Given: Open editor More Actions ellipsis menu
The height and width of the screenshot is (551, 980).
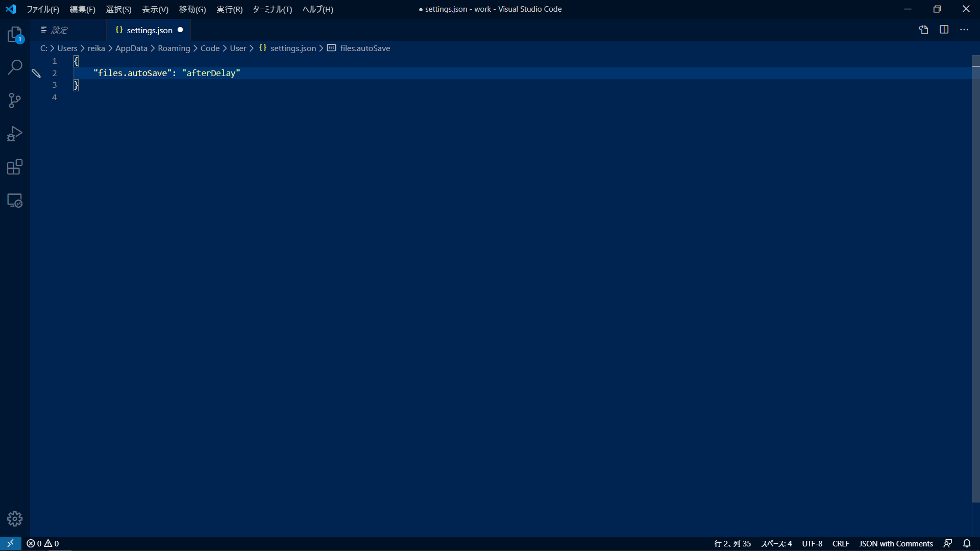Looking at the screenshot, I should click(964, 30).
